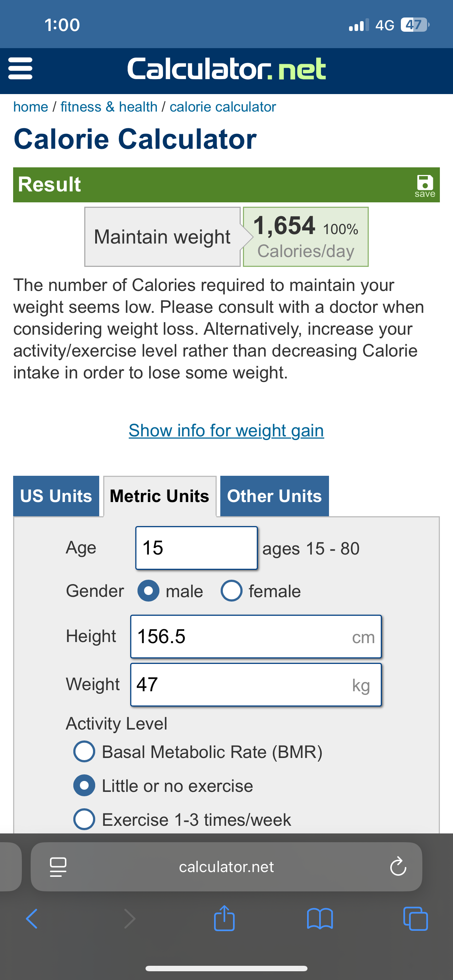453x980 pixels.
Task: Show open tabs with tabs icon
Action: click(415, 919)
